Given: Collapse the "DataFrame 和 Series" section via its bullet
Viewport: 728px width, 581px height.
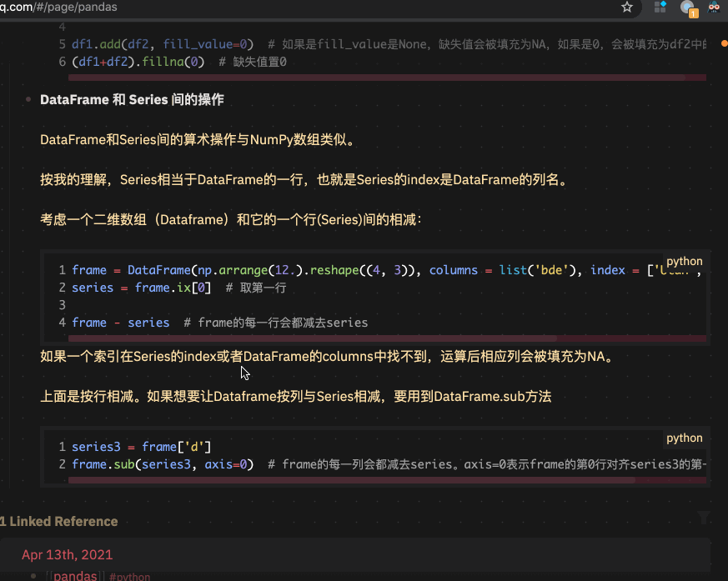Looking at the screenshot, I should point(28,100).
